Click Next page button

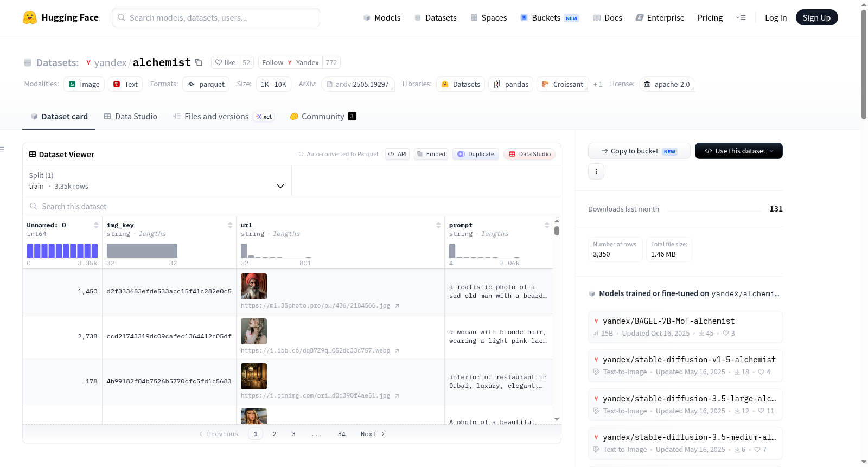[x=373, y=434]
